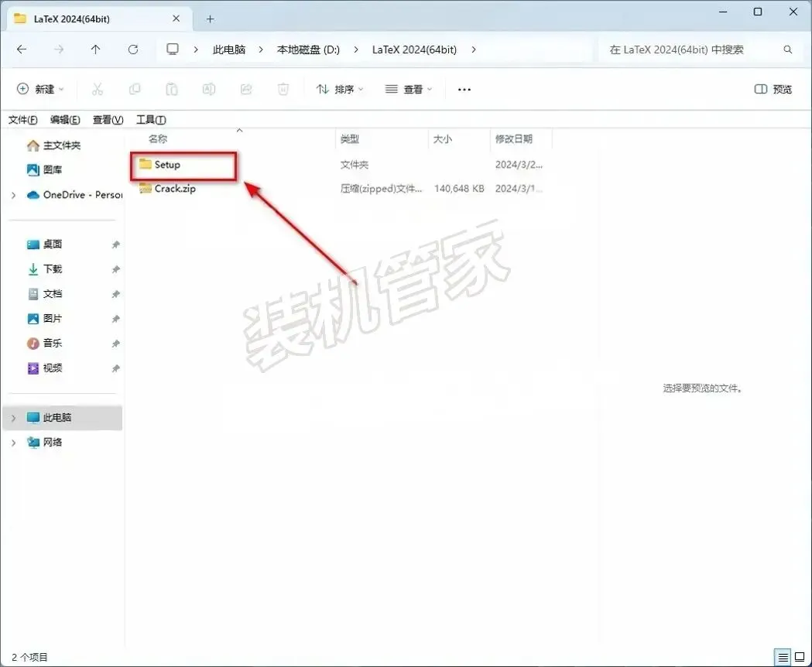812x667 pixels.
Task: Open the 文件(F) menu
Action: pos(22,120)
